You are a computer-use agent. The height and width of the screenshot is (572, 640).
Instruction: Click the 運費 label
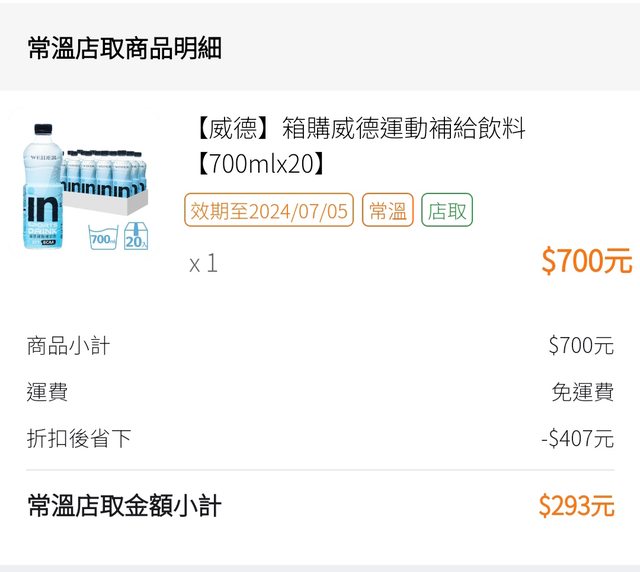point(47,392)
